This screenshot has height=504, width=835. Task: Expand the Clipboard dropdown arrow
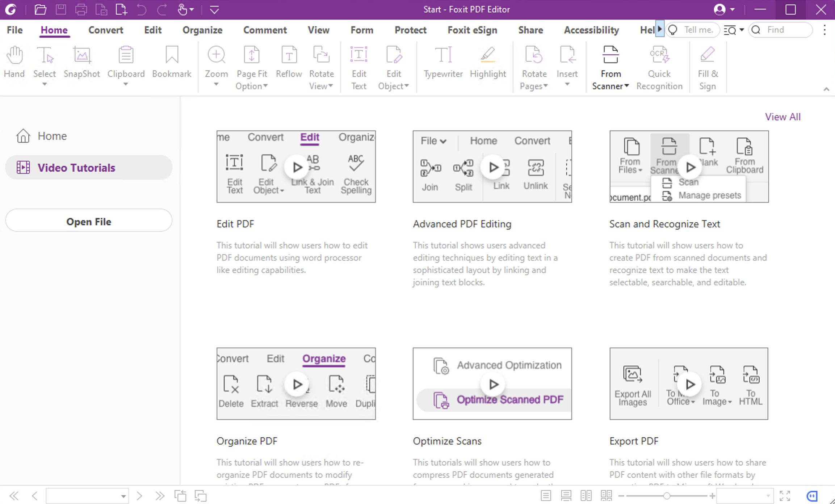pos(126,84)
